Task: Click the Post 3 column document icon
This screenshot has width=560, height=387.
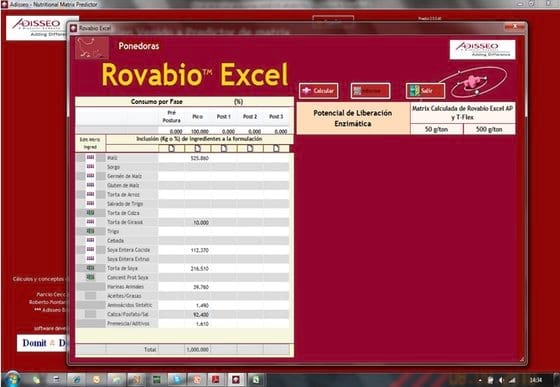Action: (x=276, y=148)
